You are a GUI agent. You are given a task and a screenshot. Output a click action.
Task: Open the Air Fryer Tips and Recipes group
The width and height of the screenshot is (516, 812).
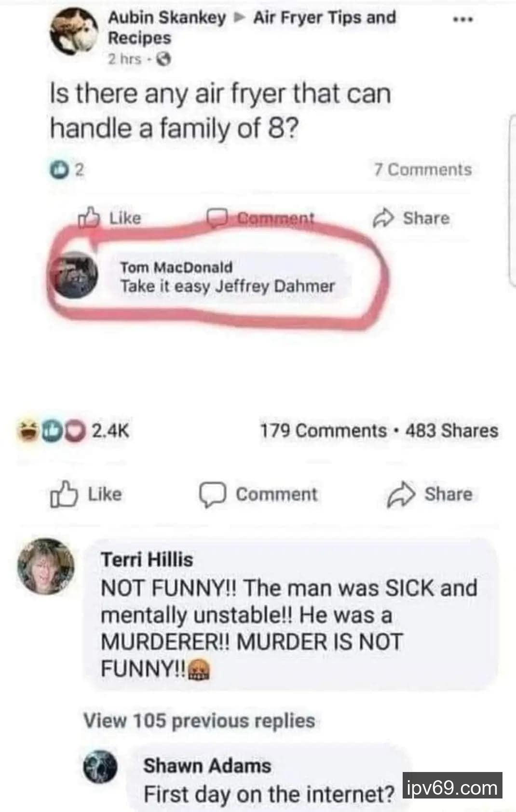tap(324, 18)
